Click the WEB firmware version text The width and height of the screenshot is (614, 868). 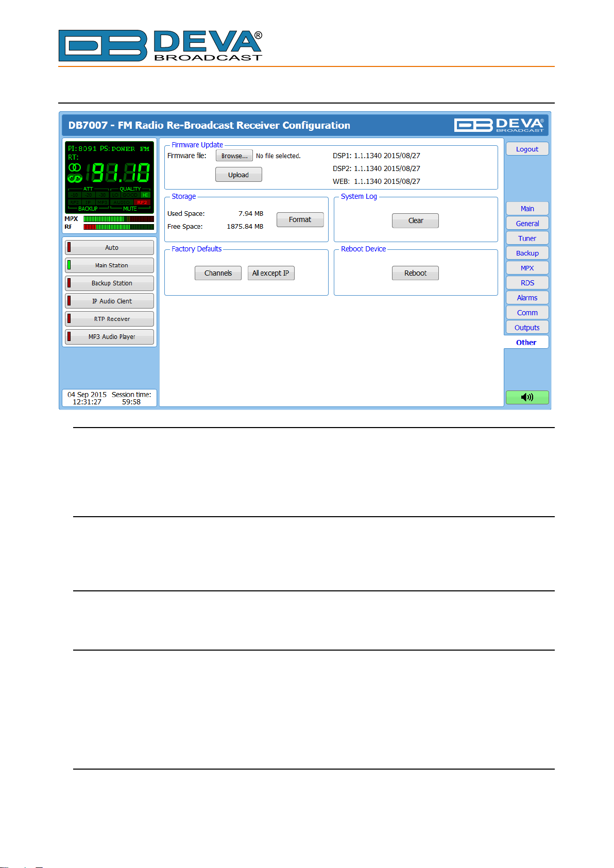point(377,181)
